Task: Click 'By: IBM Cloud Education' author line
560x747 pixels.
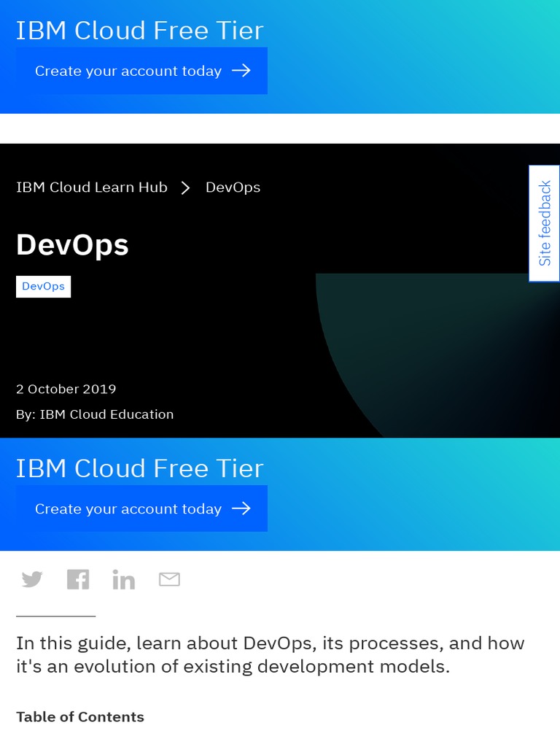Action: (95, 414)
